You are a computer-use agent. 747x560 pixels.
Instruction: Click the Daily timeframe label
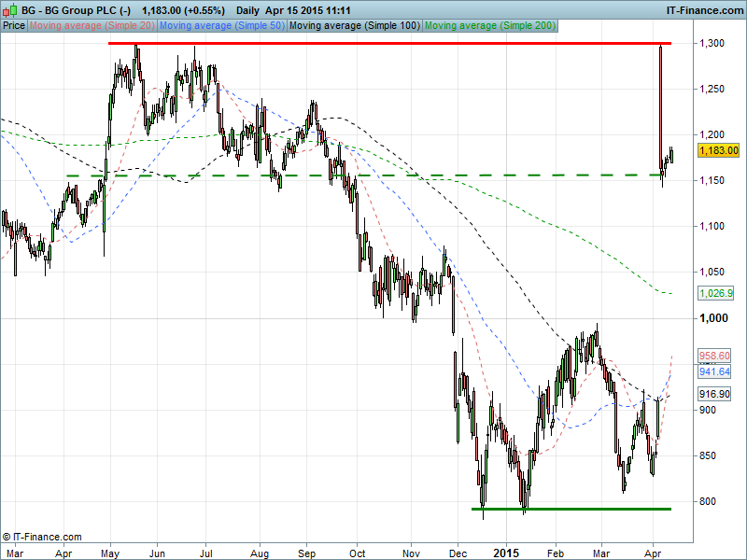click(248, 9)
